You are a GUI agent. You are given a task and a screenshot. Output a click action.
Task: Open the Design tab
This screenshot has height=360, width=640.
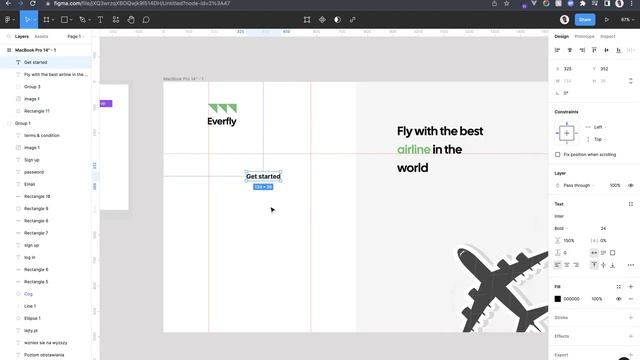562,36
